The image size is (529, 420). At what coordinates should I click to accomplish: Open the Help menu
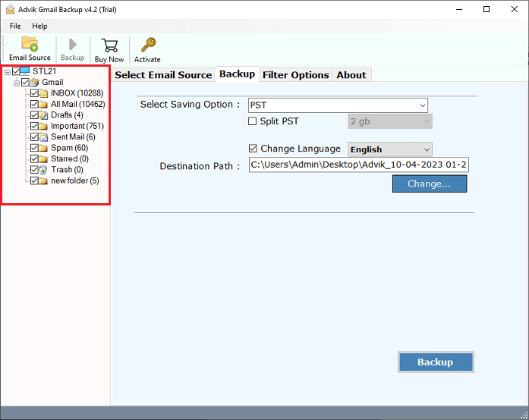[39, 26]
